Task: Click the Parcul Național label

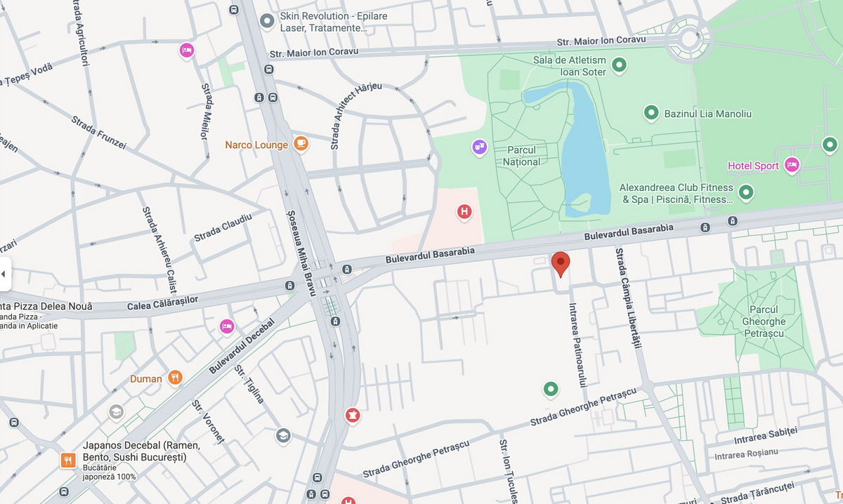Action: click(x=521, y=156)
